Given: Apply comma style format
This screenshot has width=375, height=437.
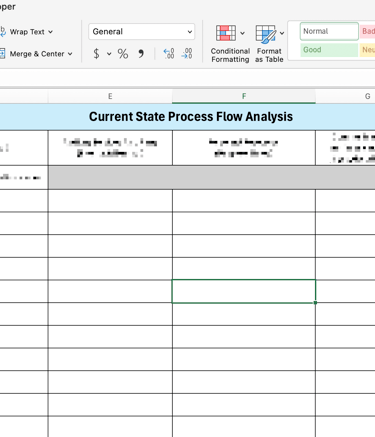Looking at the screenshot, I should coord(141,53).
